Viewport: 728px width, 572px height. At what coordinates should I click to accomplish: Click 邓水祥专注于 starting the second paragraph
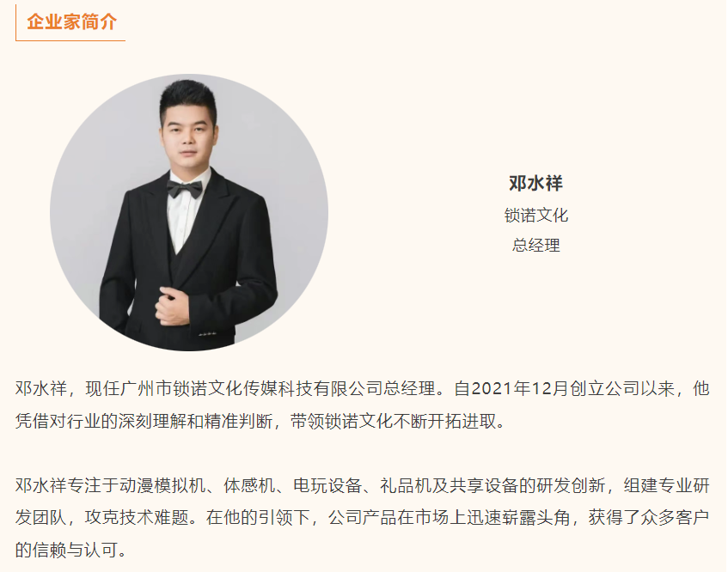click(x=67, y=485)
